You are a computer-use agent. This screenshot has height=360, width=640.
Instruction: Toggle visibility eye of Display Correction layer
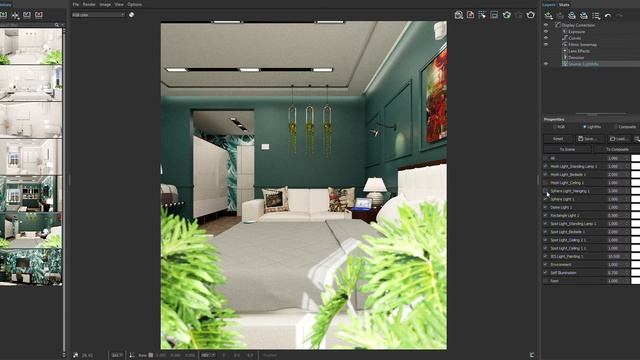click(x=546, y=25)
